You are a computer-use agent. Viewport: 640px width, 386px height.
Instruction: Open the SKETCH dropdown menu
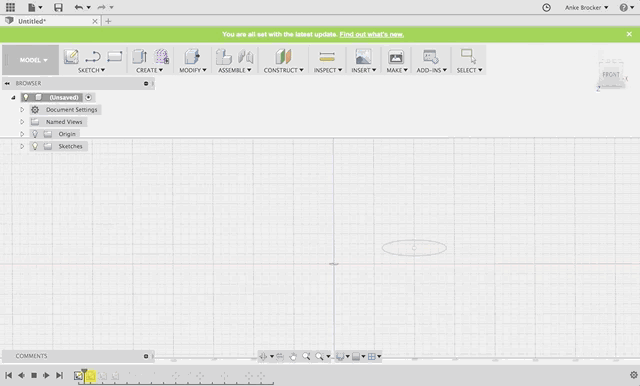[91, 70]
